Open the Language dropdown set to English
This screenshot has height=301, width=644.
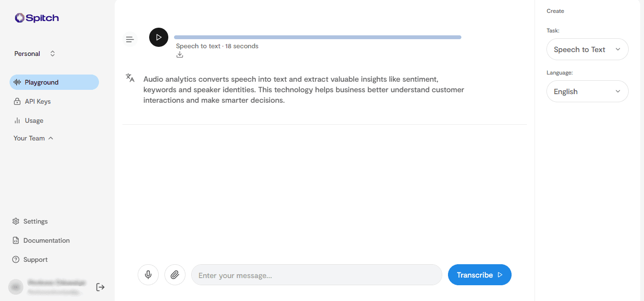(587, 91)
